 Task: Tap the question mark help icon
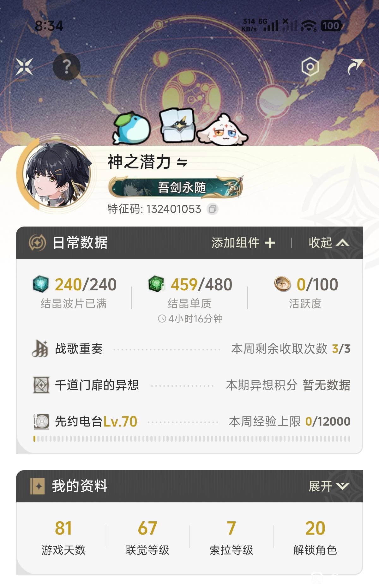point(66,67)
